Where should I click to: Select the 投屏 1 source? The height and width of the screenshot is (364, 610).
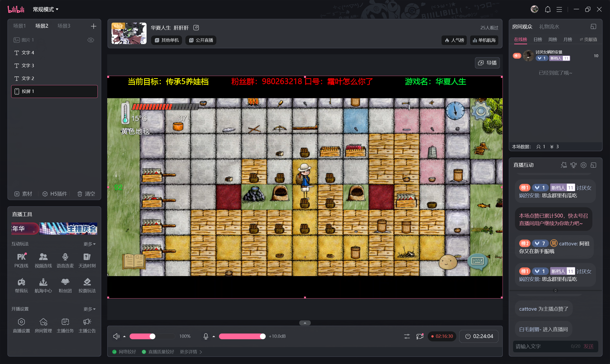(55, 91)
